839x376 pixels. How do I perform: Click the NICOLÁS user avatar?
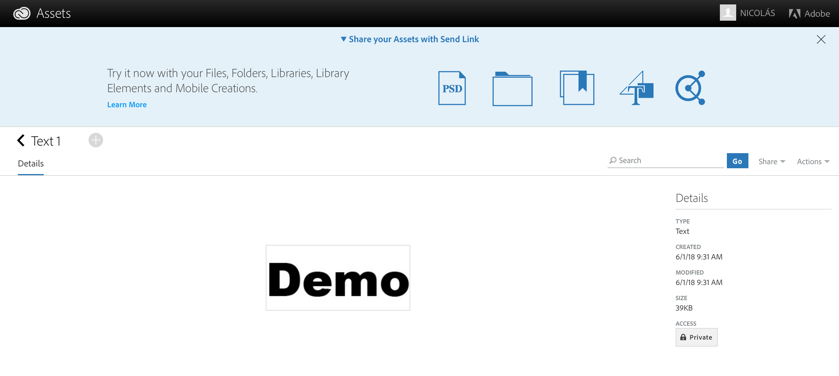(x=728, y=13)
